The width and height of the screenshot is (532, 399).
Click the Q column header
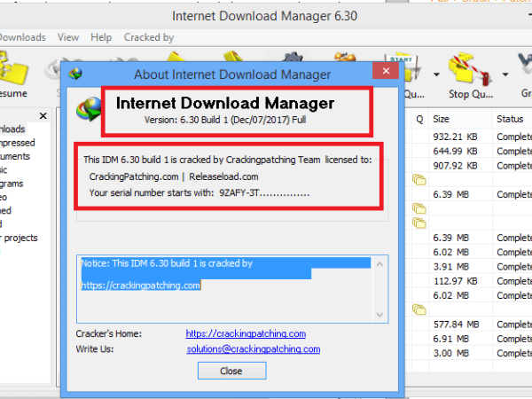coord(419,119)
